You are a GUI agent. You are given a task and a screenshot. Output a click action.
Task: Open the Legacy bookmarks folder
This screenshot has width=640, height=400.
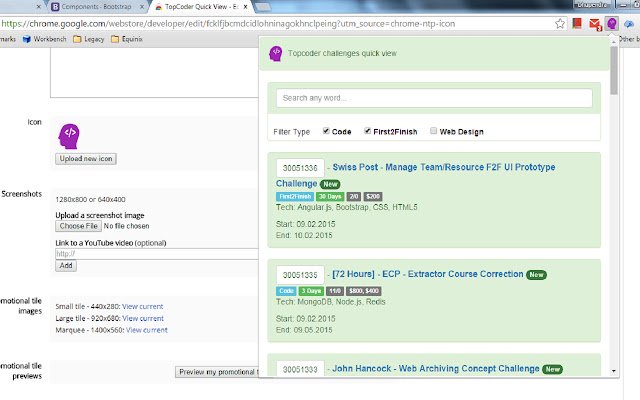[89, 39]
